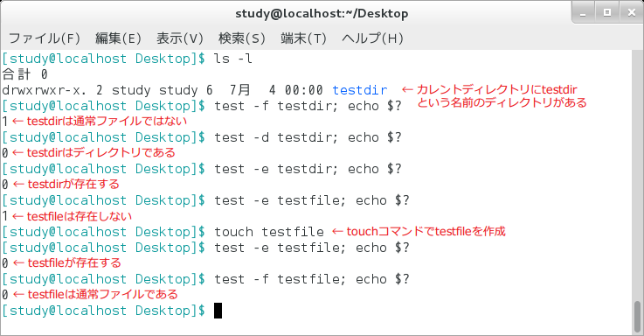Click the block cursor at the last prompt

tap(218, 311)
